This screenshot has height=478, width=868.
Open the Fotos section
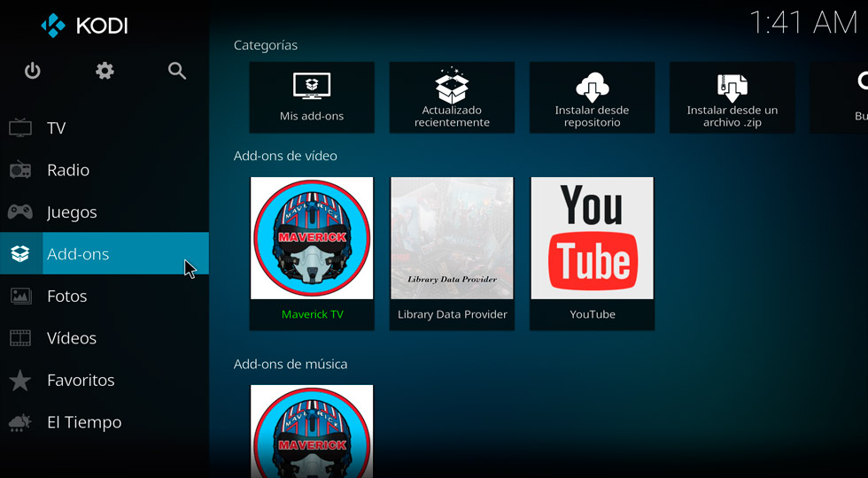[x=105, y=296]
